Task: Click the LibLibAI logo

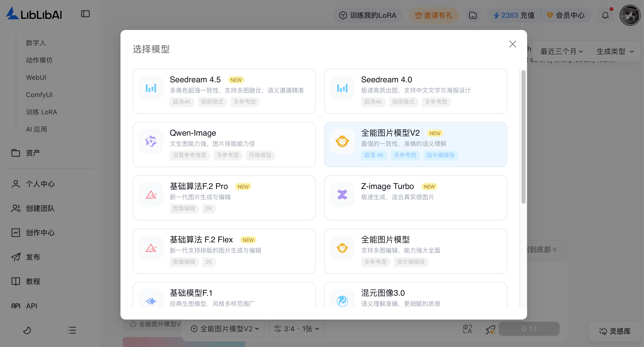Action: click(x=34, y=13)
